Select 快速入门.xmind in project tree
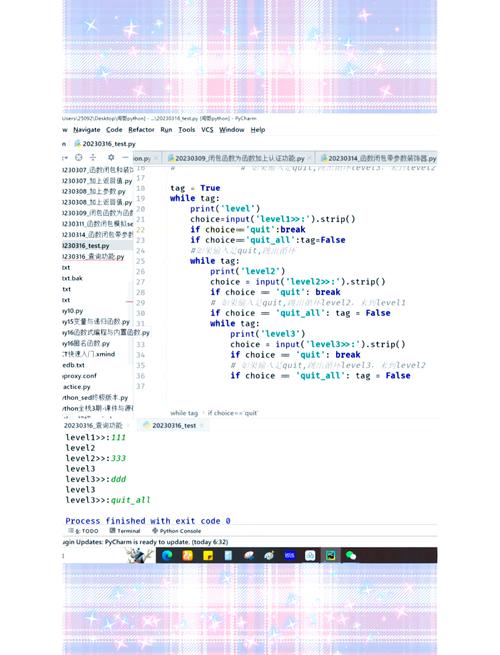This screenshot has height=655, width=500. [89, 354]
